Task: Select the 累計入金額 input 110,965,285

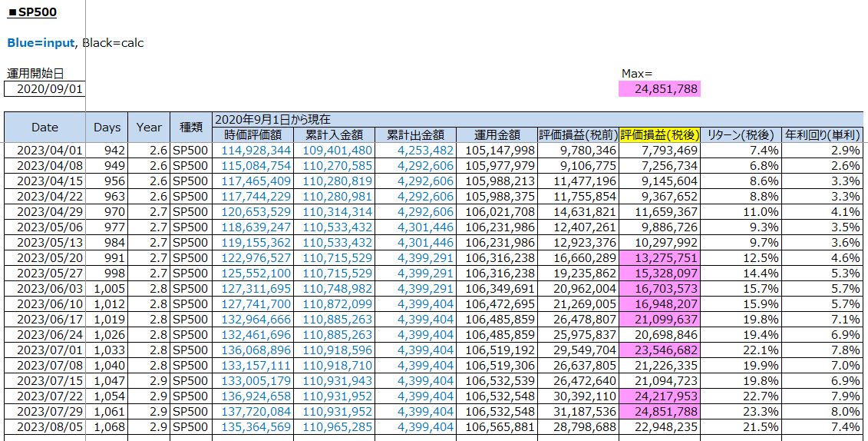Action: pyautogui.click(x=338, y=427)
